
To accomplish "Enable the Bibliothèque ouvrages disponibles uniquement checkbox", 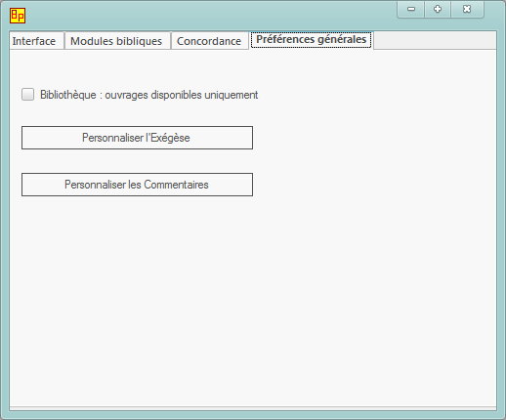I will click(x=27, y=95).
